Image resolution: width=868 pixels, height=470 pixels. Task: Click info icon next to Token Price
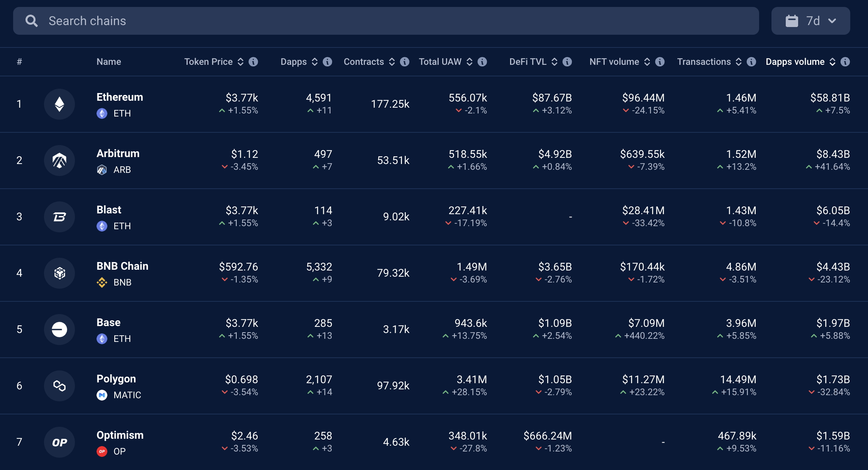pyautogui.click(x=253, y=62)
